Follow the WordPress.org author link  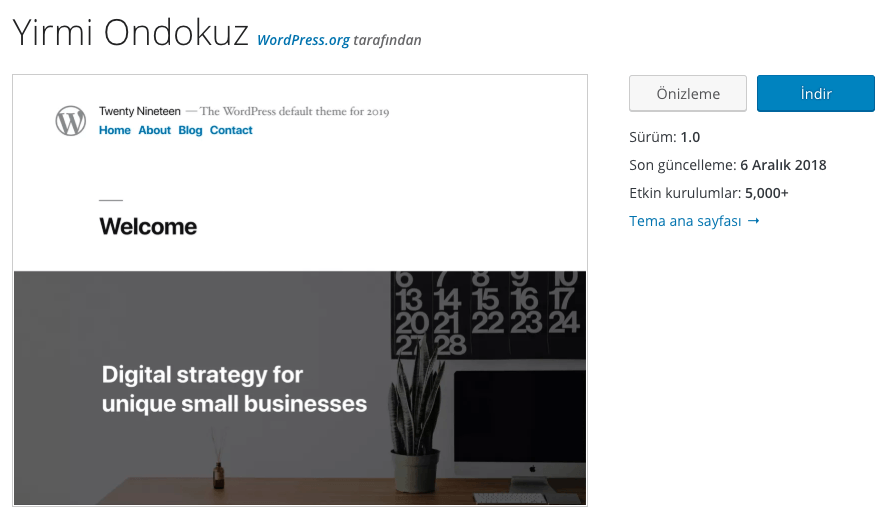[x=303, y=41]
